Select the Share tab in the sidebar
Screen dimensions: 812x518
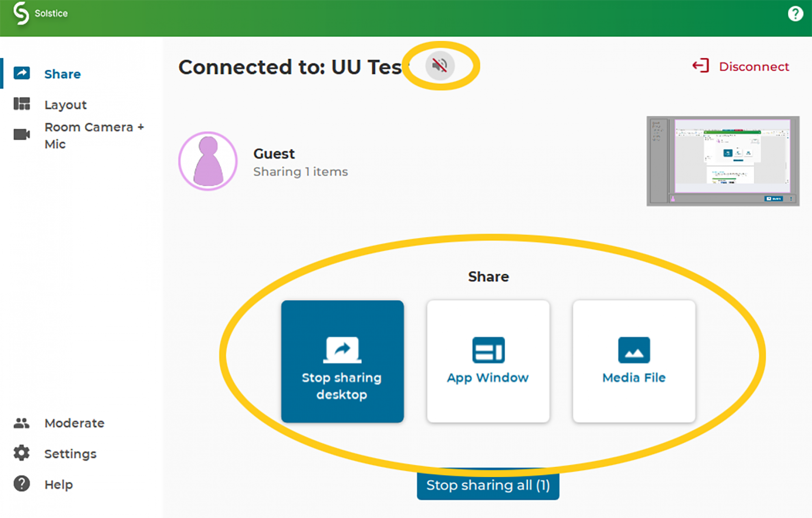81,74
